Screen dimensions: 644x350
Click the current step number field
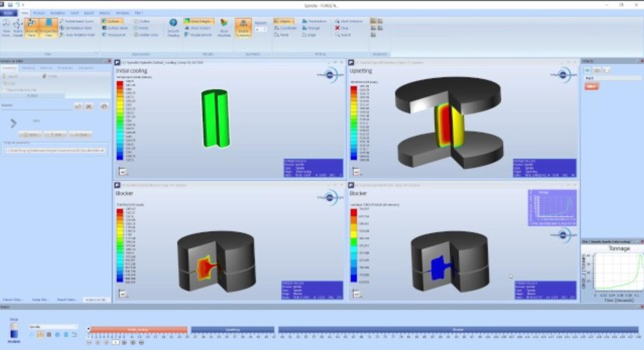point(115,342)
